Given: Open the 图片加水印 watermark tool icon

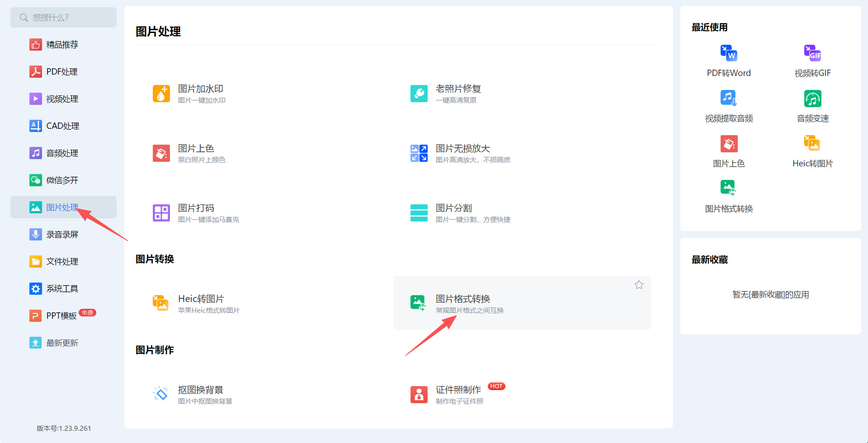Looking at the screenshot, I should click(x=161, y=94).
